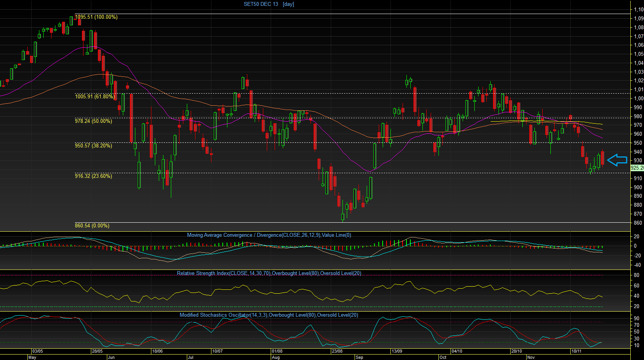Select the 978.24 (50.00%) Fibonacci level label
The image size is (644, 360).
[93, 121]
